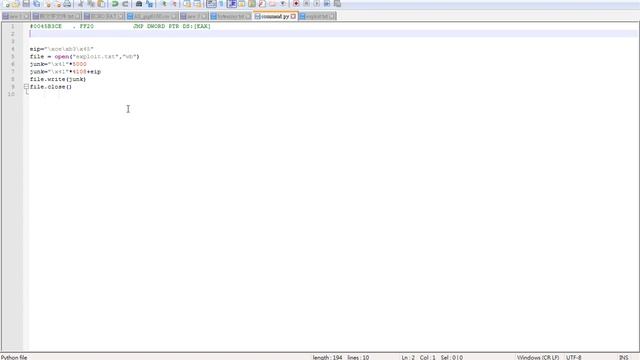Toggle Word Wrap in the toolbar
This screenshot has width=640, height=360.
211,4
